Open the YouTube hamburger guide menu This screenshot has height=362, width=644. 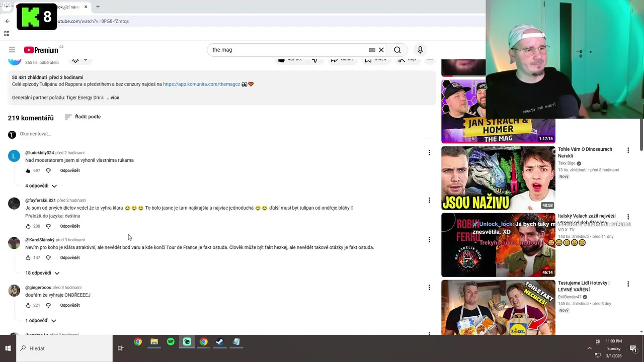click(12, 50)
